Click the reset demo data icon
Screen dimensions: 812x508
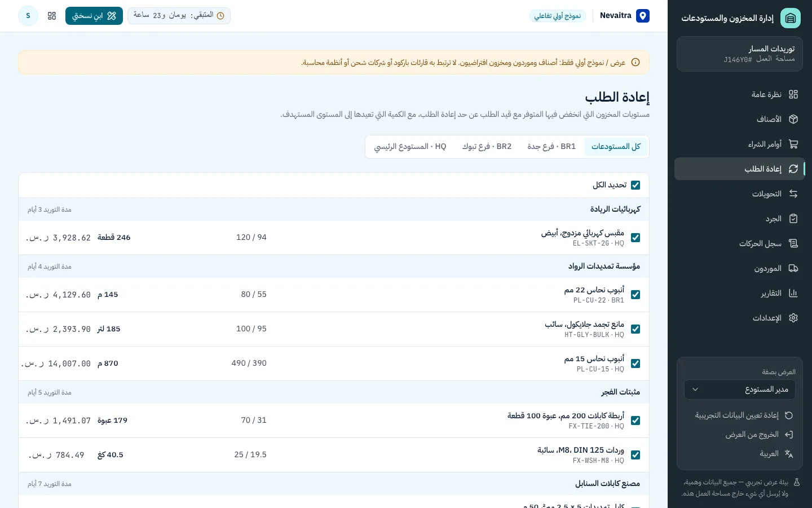click(789, 415)
